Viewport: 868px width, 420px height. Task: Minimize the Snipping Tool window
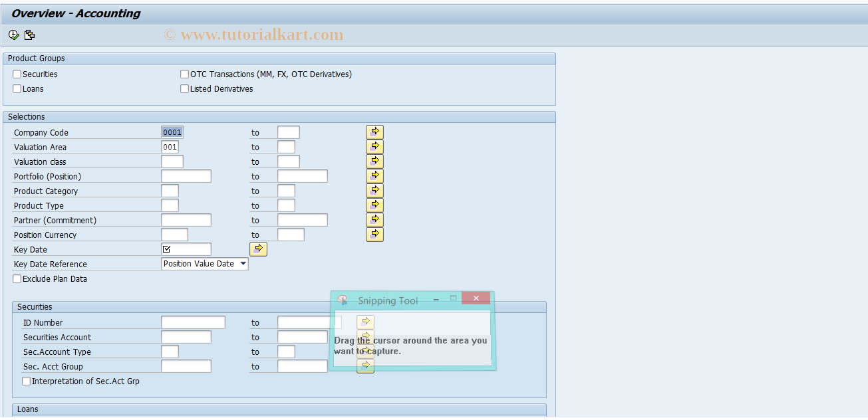pyautogui.click(x=437, y=299)
